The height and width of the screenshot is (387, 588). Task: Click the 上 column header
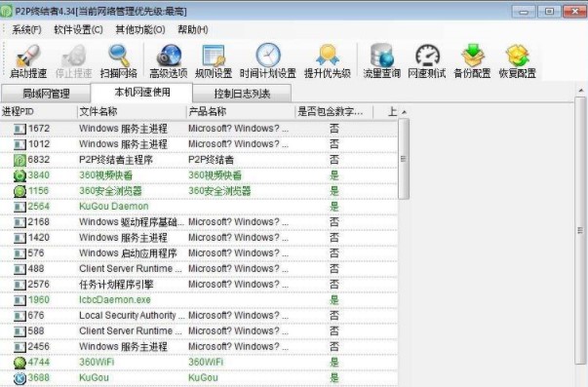point(385,112)
